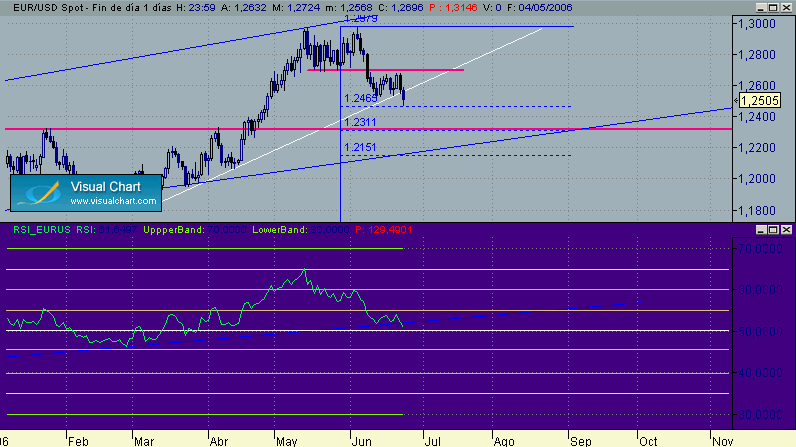
Task: Click the www.visualchart.com link
Action: (x=113, y=201)
